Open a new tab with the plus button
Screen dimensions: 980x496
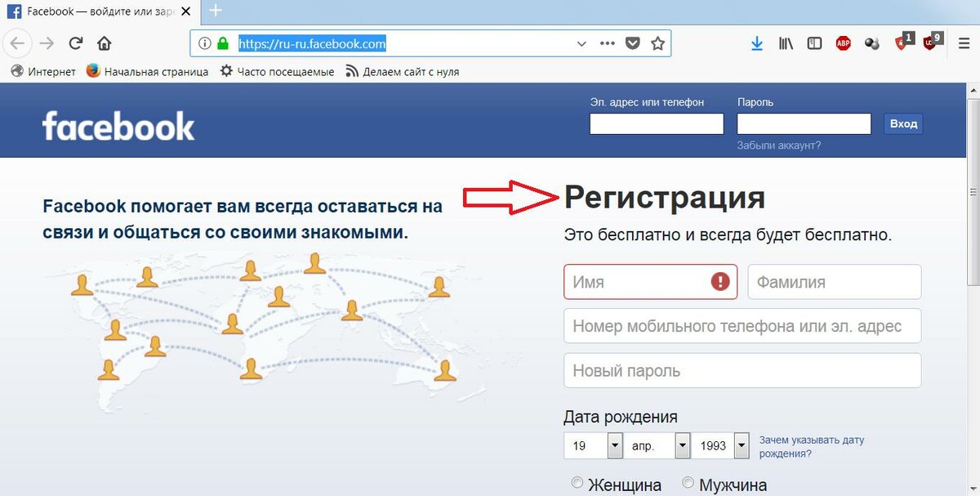(216, 11)
